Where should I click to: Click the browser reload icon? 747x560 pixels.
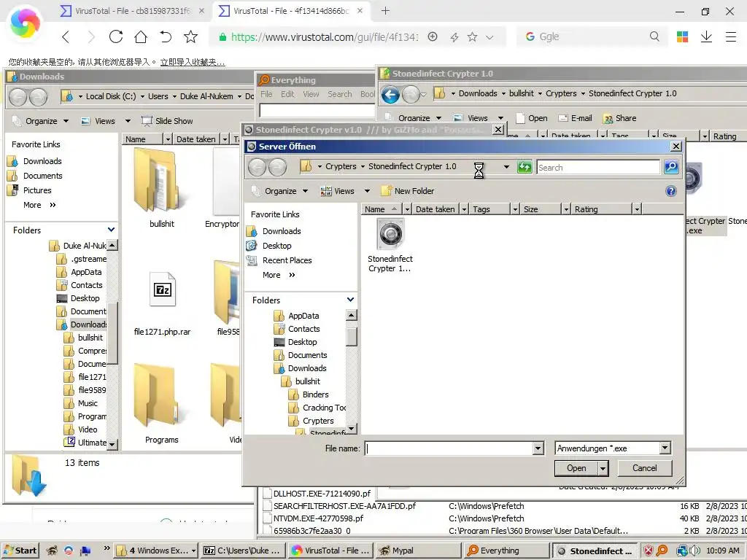click(x=116, y=36)
